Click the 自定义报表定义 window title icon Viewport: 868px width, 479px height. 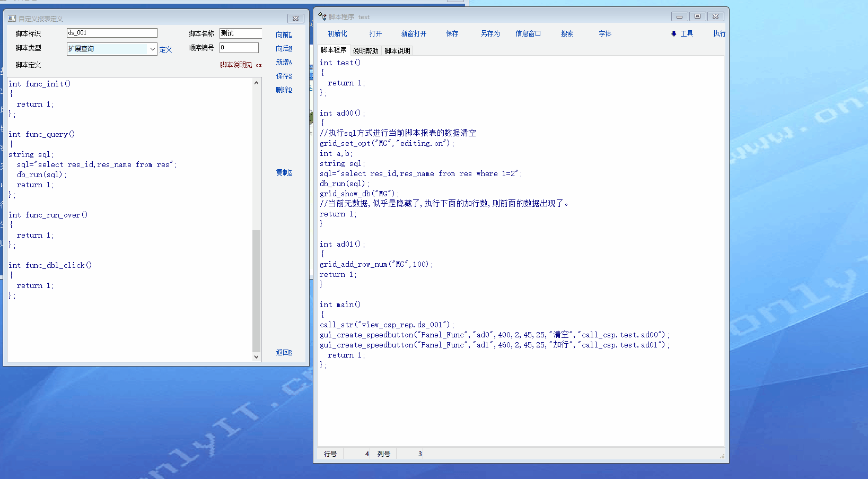pyautogui.click(x=12, y=19)
